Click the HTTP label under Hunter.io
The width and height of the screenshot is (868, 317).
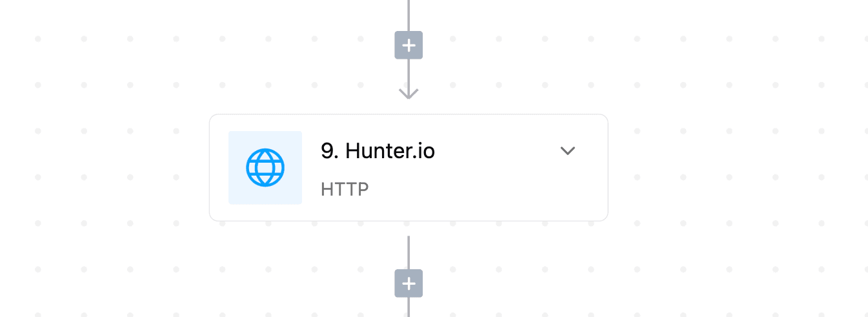pos(345,190)
